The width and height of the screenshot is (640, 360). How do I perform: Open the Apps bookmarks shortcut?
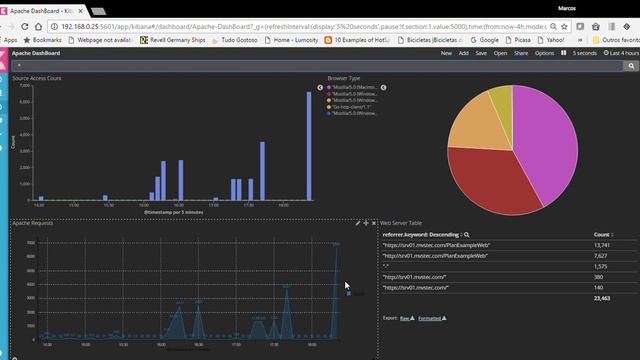coord(9,40)
